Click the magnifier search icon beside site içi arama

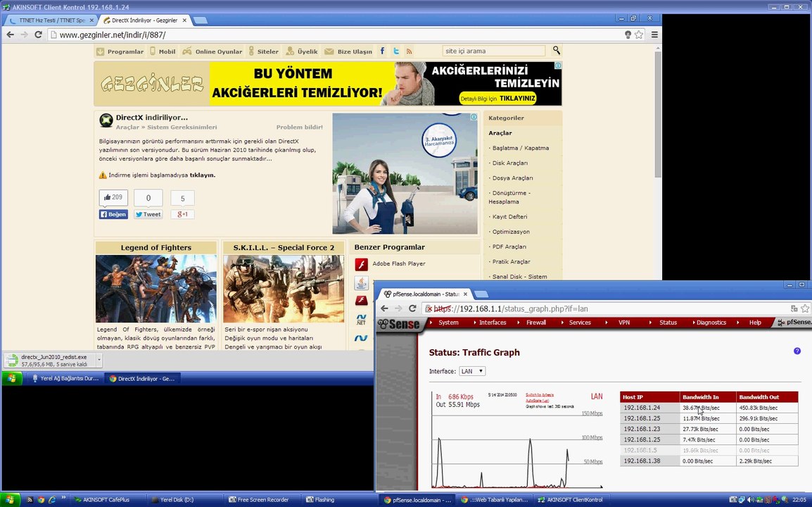click(556, 50)
